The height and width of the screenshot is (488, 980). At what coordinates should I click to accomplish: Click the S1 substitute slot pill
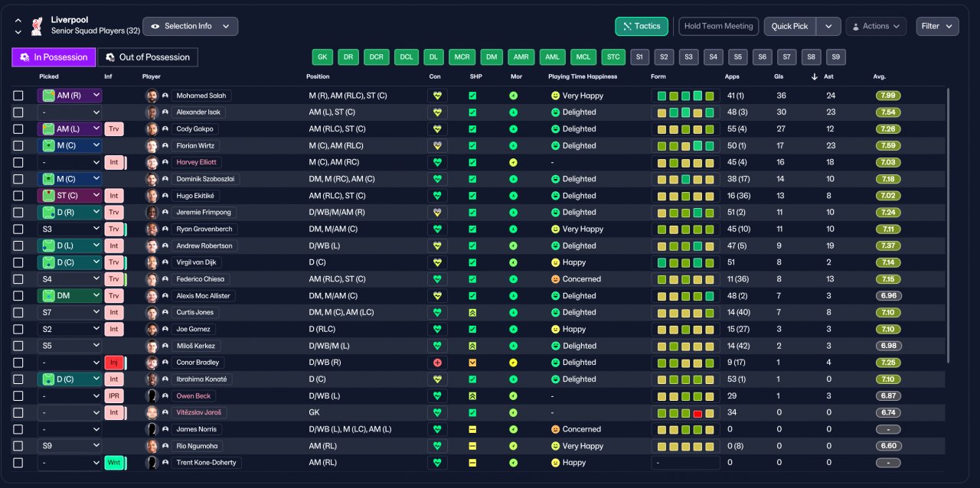[x=640, y=57]
